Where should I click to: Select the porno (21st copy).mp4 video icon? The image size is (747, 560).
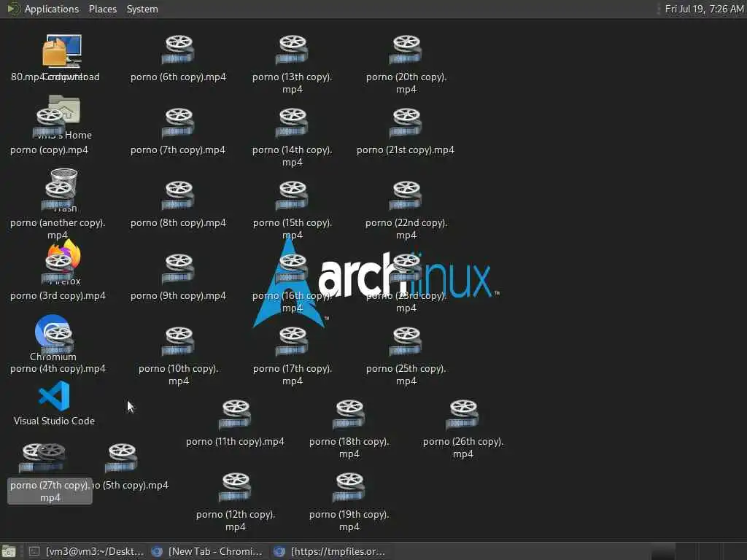(406, 122)
